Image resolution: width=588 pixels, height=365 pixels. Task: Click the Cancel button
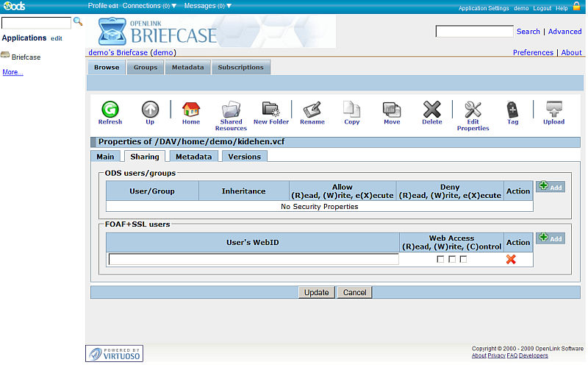click(355, 293)
